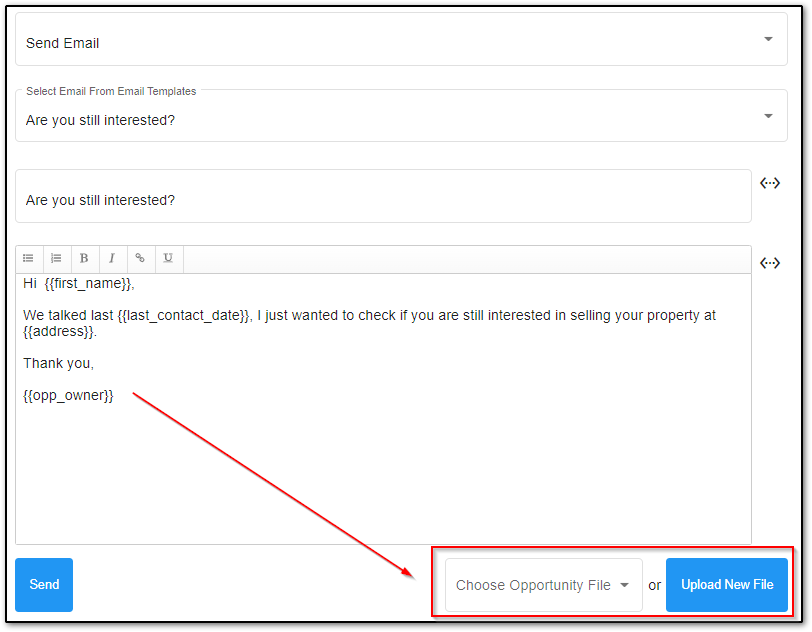Click inside the email body text area
Viewport: 812px width, 632px height.
(383, 470)
